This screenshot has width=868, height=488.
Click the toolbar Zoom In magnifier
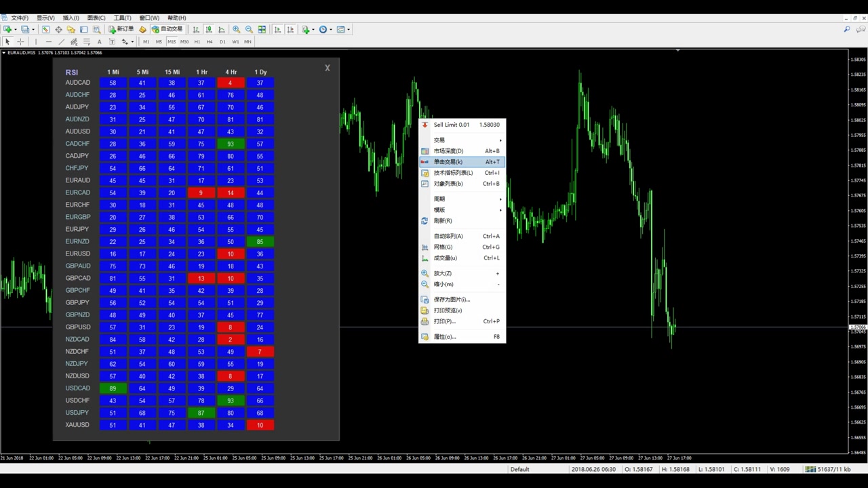tap(236, 29)
